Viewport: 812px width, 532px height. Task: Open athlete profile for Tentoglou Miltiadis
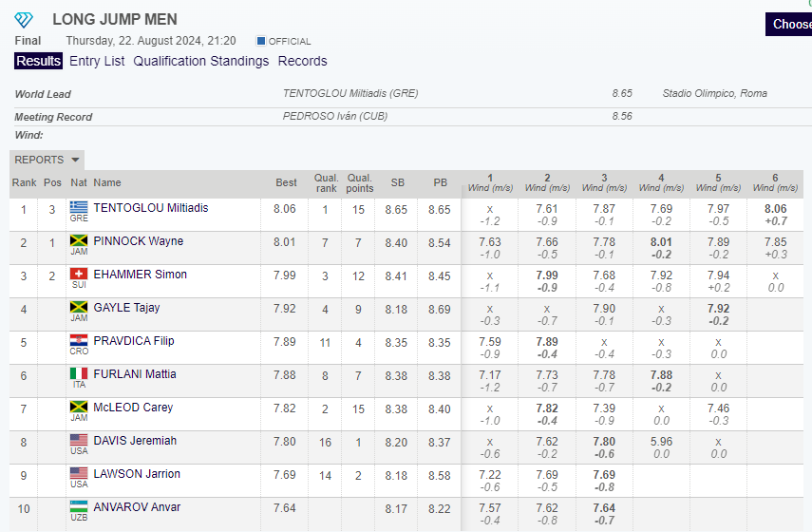point(150,208)
